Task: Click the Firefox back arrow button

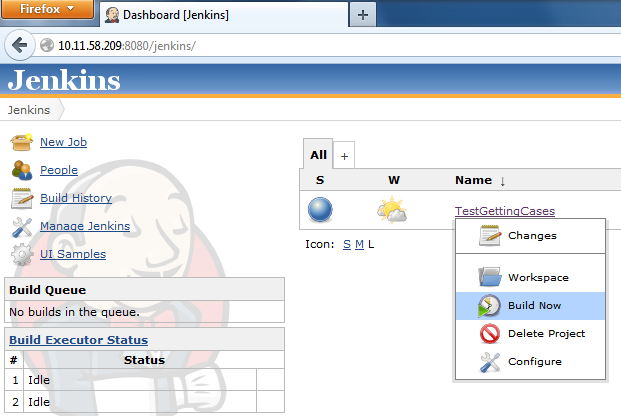Action: pyautogui.click(x=19, y=45)
